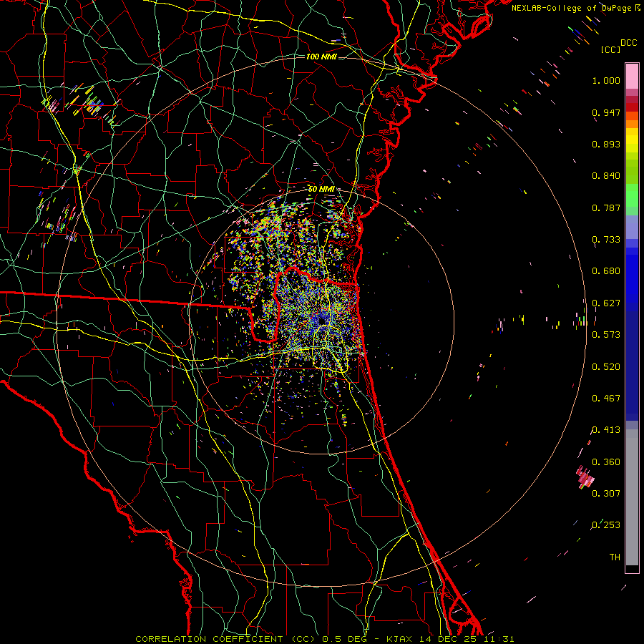Select the 0.413 scale value

(x=606, y=430)
